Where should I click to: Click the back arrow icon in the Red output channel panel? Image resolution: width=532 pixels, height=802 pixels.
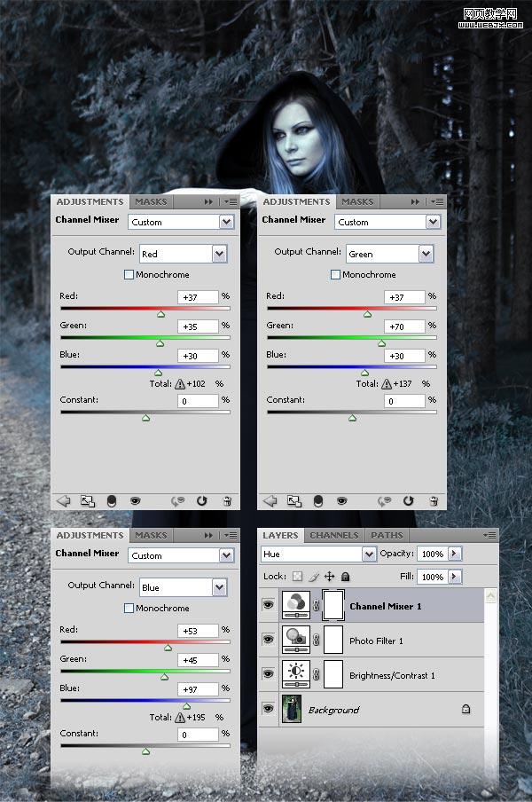point(63,500)
